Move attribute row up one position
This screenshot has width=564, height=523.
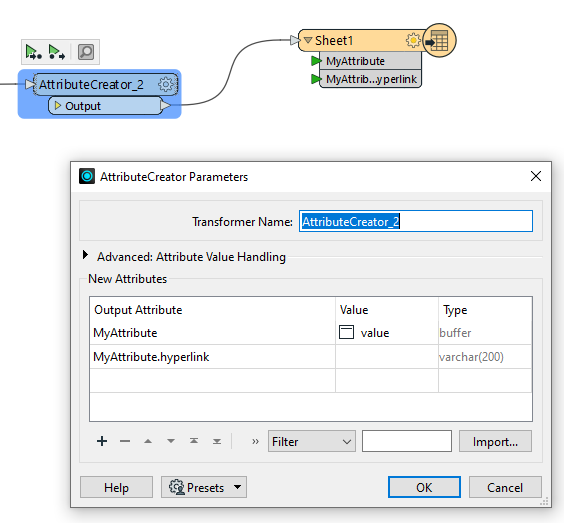click(148, 441)
